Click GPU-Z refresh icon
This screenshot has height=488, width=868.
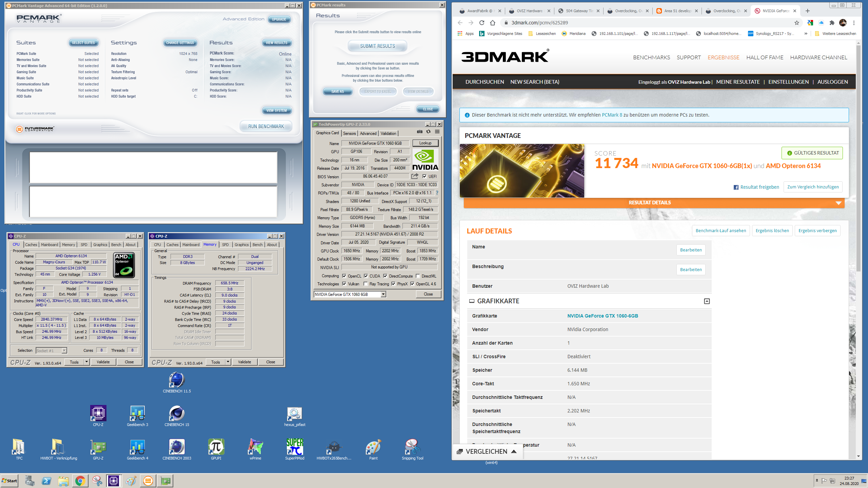(429, 132)
